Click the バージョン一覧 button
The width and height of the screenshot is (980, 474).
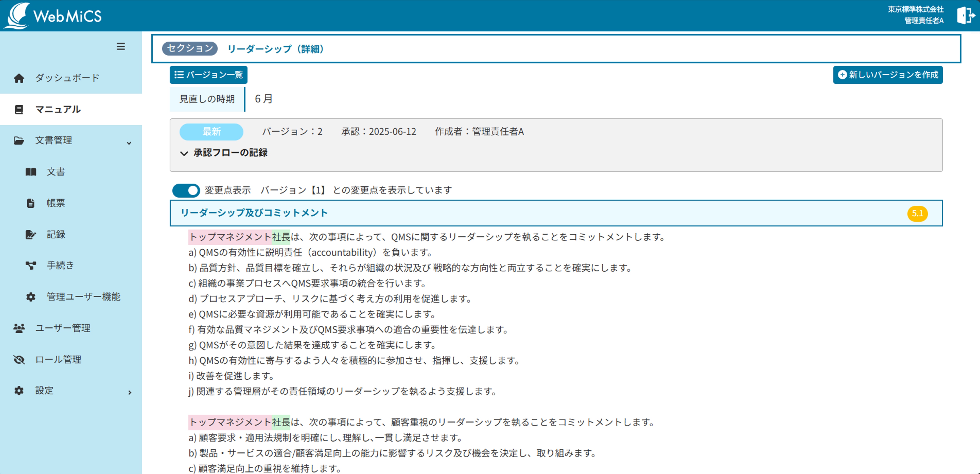coord(208,75)
